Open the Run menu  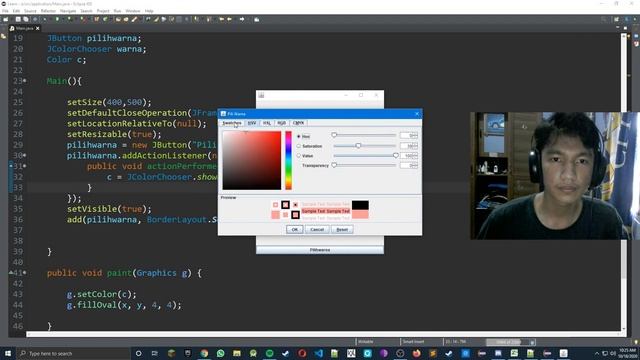tap(118, 11)
